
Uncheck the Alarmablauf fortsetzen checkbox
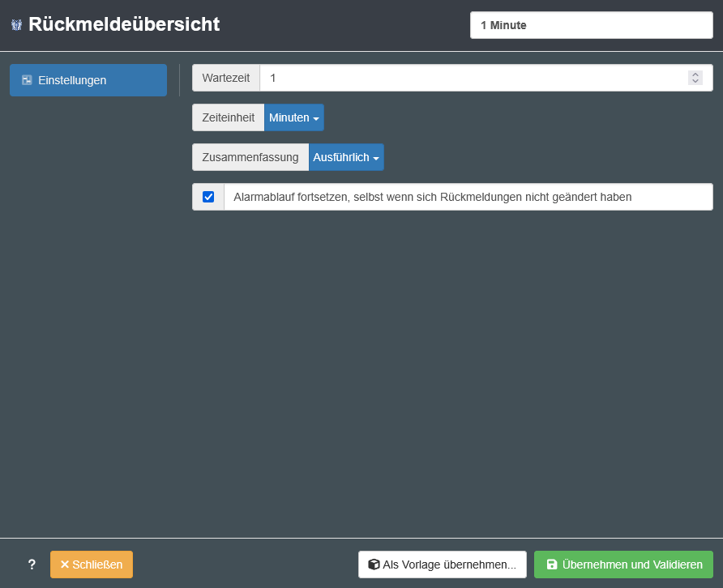tap(208, 197)
